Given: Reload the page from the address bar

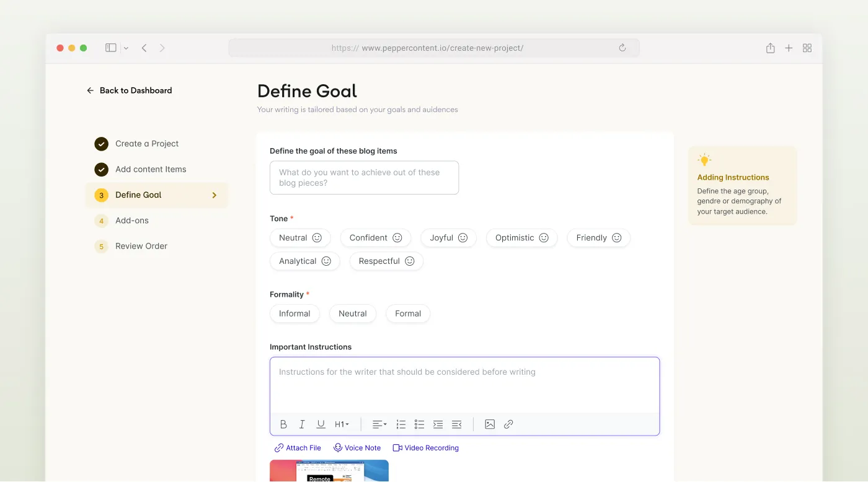Looking at the screenshot, I should pyautogui.click(x=622, y=48).
